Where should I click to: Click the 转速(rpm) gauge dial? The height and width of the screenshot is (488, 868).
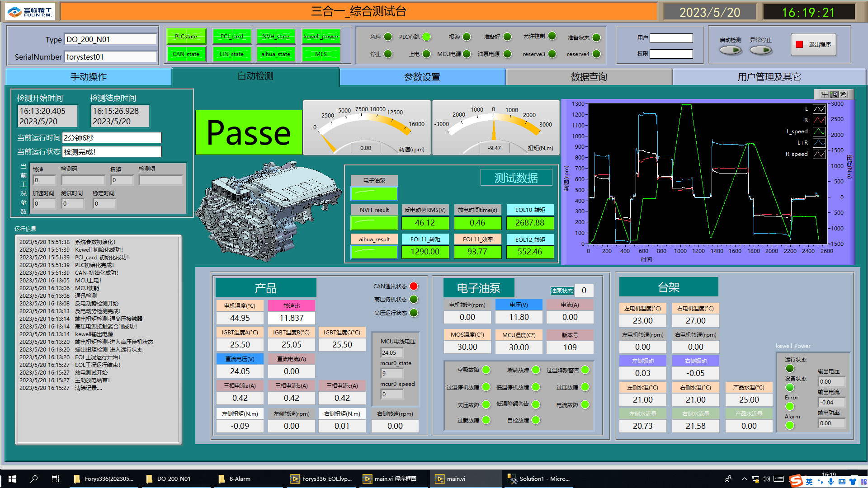(x=366, y=128)
